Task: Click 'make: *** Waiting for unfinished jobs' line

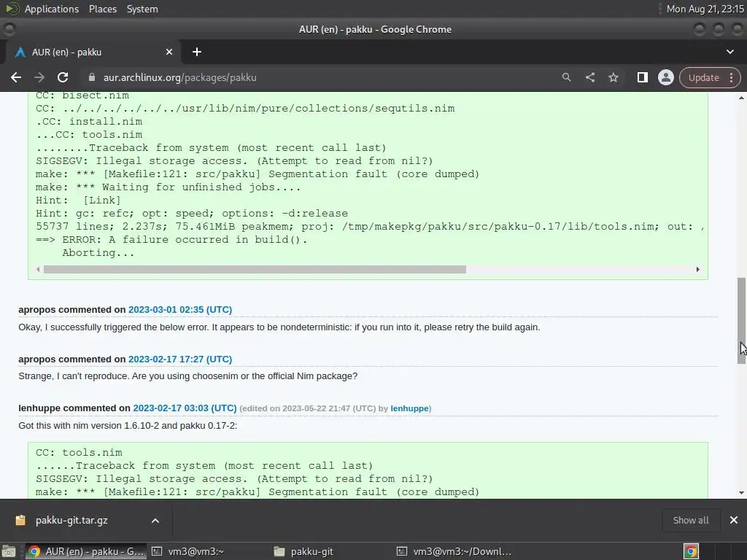Action: 169,187
